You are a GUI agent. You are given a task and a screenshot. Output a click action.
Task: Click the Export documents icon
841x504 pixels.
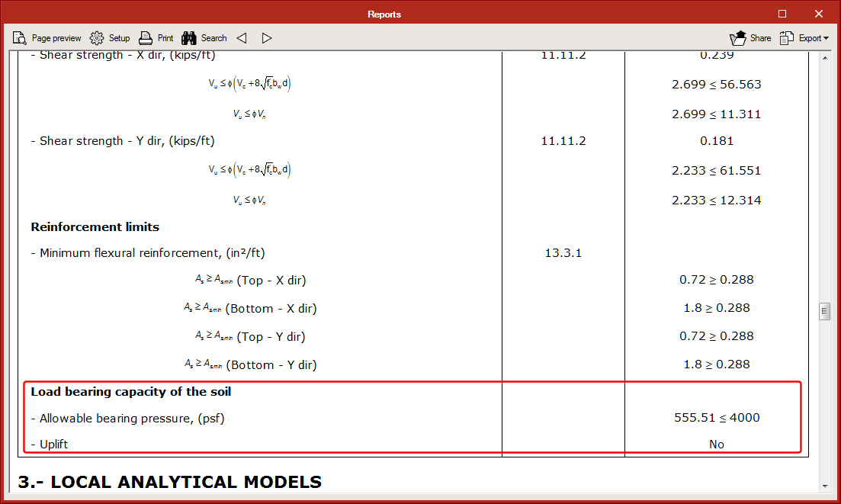[x=787, y=38]
